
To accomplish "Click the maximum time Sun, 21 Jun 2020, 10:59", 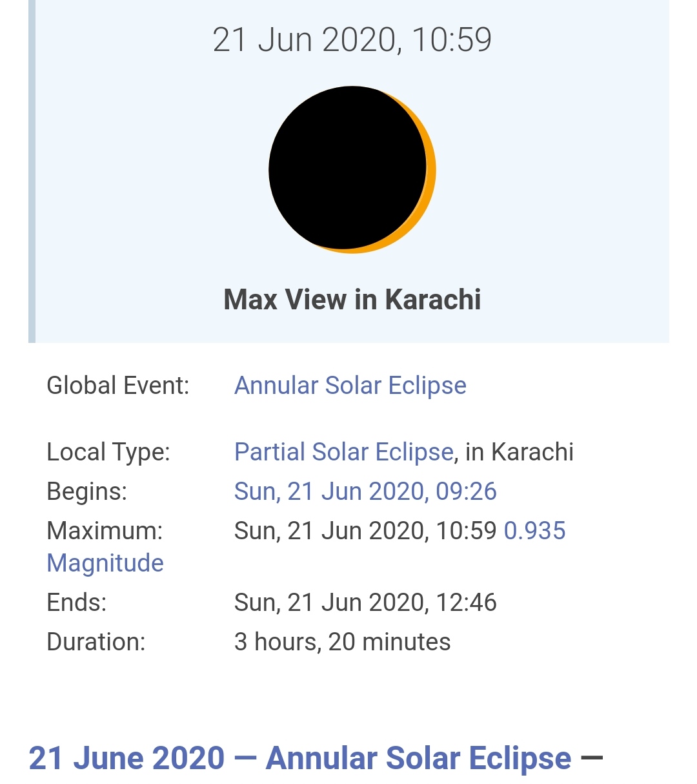I will [x=365, y=531].
